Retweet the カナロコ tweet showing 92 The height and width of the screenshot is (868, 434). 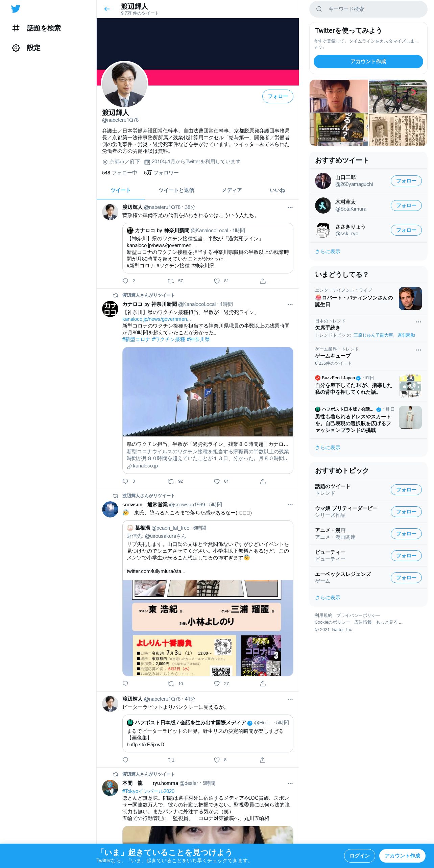pos(171,481)
